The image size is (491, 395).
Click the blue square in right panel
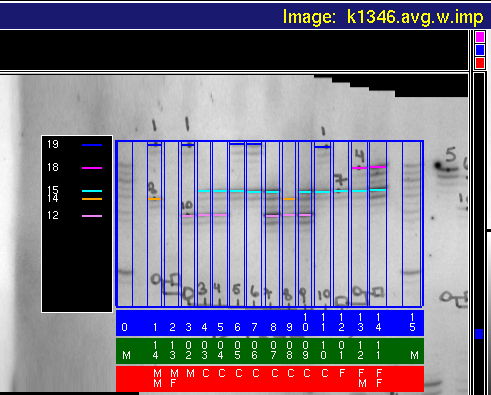coord(480,50)
